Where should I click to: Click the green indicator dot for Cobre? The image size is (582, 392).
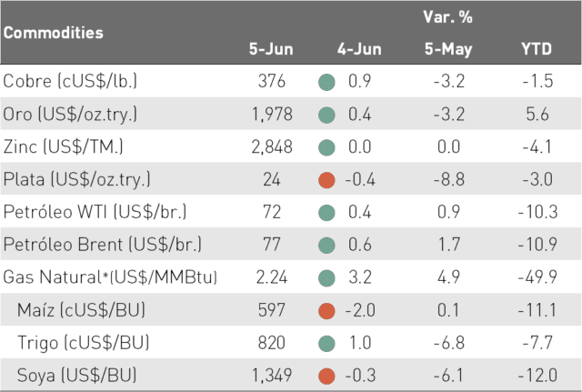coord(326,82)
